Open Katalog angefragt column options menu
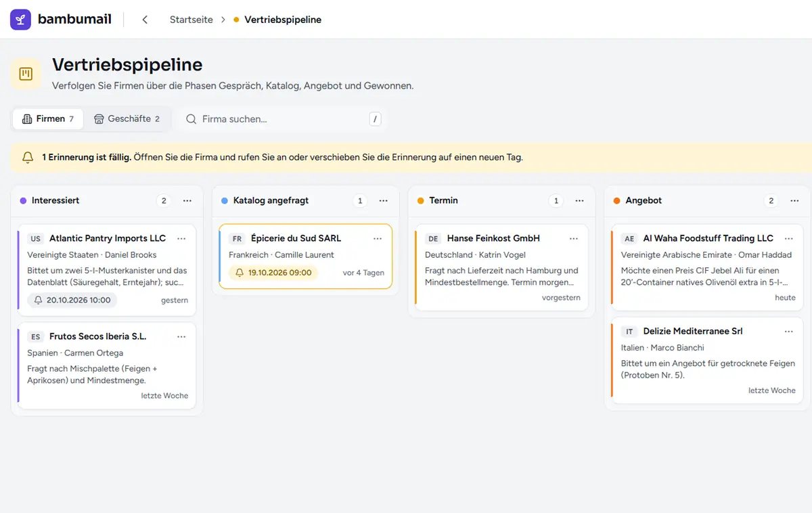The image size is (812, 513). pyautogui.click(x=384, y=200)
